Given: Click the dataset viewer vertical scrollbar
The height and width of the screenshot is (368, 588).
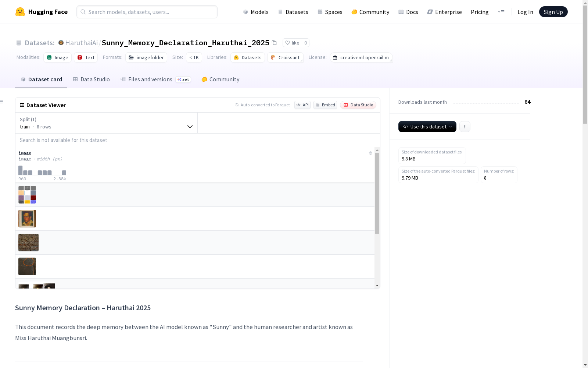Looking at the screenshot, I should (x=377, y=193).
